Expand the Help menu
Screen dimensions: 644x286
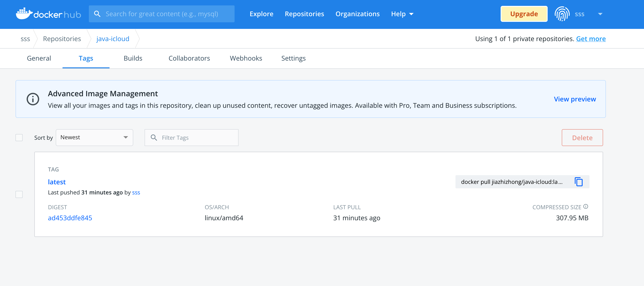click(x=402, y=14)
